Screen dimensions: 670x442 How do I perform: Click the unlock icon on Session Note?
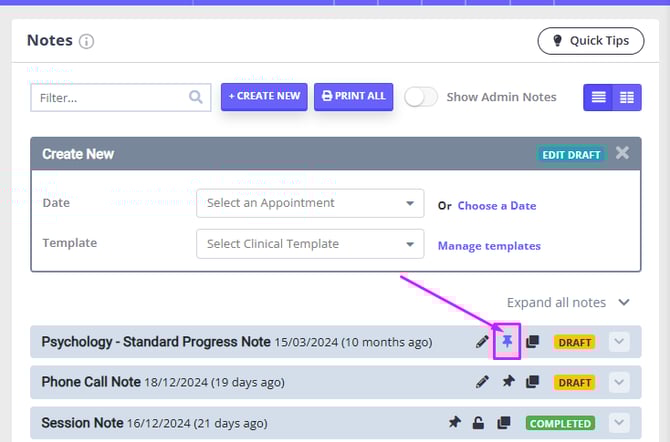tap(481, 423)
